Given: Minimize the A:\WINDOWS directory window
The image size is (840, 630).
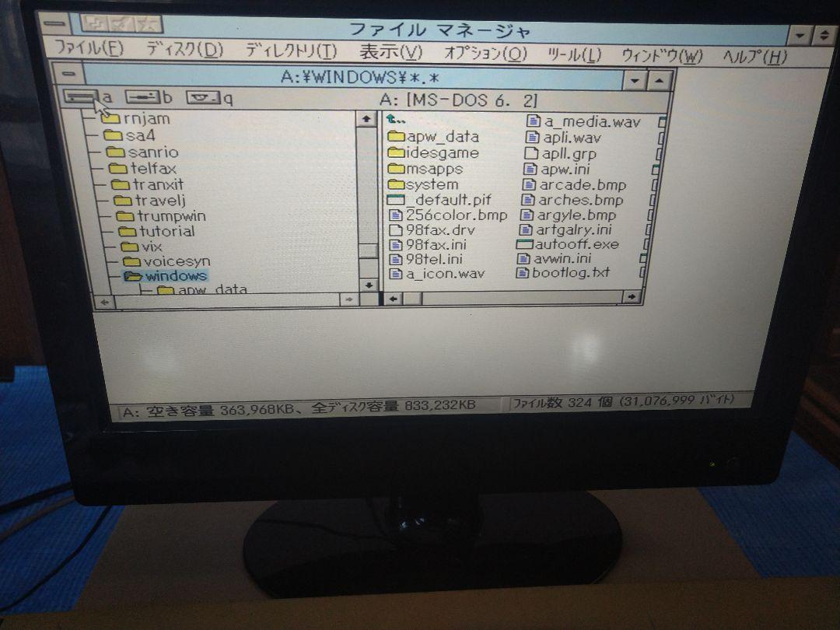Looking at the screenshot, I should [635, 82].
